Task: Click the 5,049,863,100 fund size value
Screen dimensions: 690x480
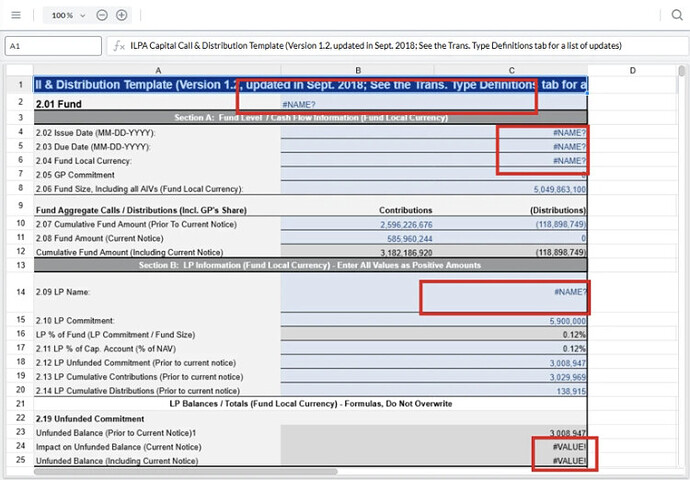Action: coord(559,189)
